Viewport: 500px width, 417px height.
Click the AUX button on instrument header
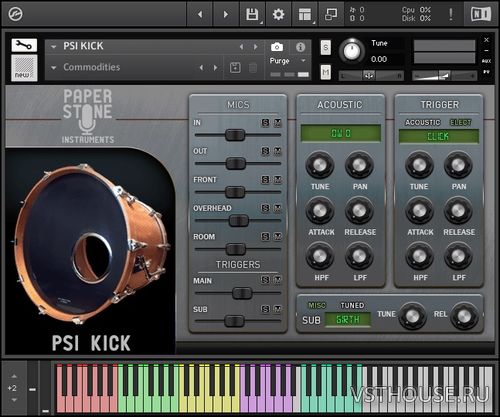[x=486, y=61]
